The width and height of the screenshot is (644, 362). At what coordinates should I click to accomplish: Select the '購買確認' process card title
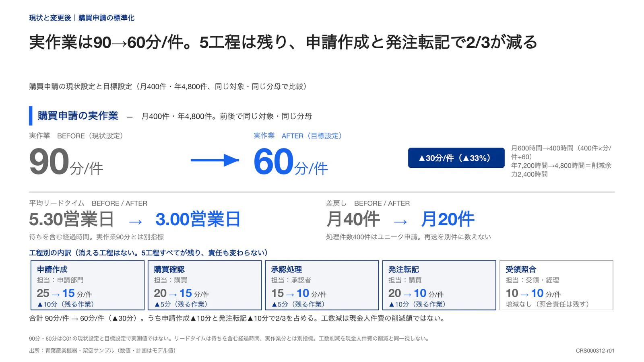click(169, 269)
